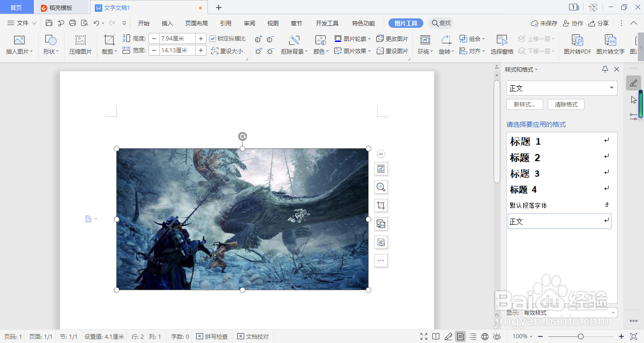The height and width of the screenshot is (343, 644).
Task: Click the Share button
Action: pos(599,23)
